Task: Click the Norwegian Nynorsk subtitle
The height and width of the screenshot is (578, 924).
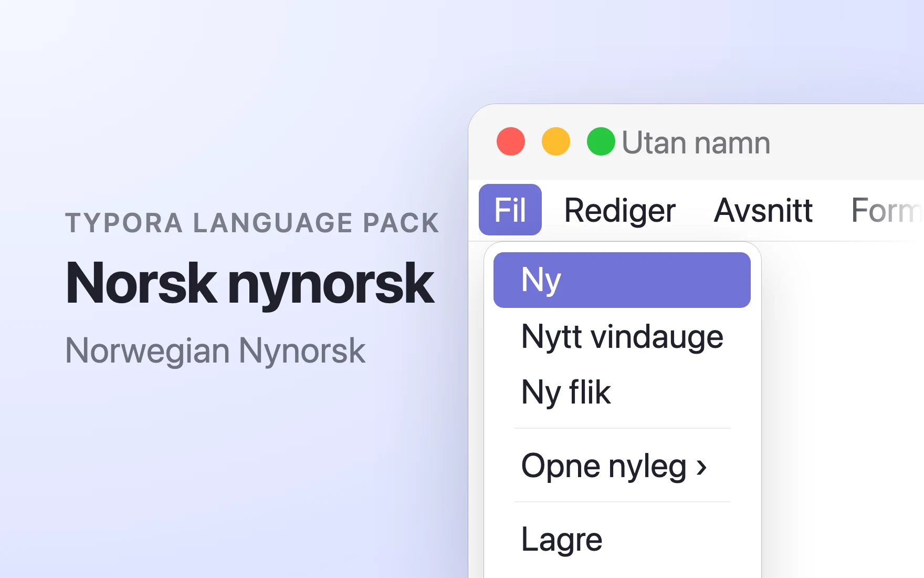Action: 215,351
